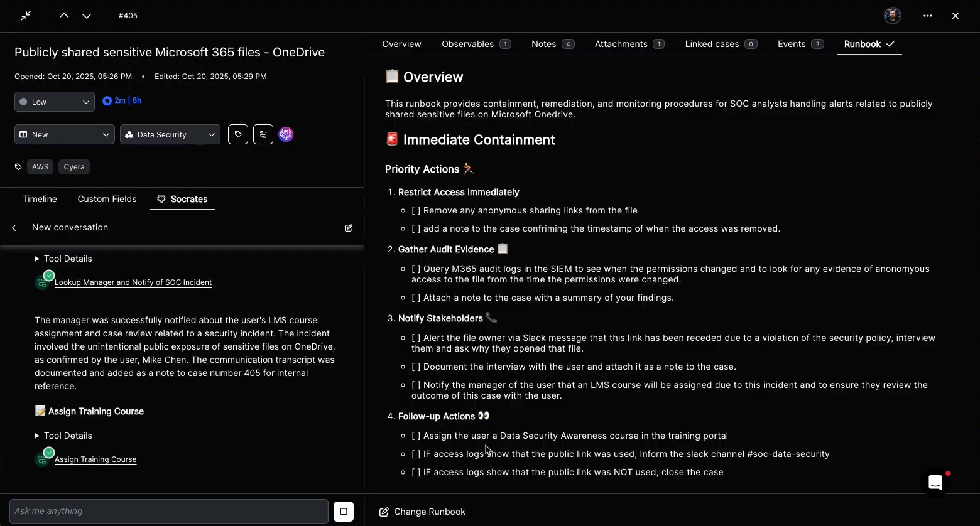Screen dimensions: 980x526
Task: Stop the response using the square button
Action: (344, 512)
